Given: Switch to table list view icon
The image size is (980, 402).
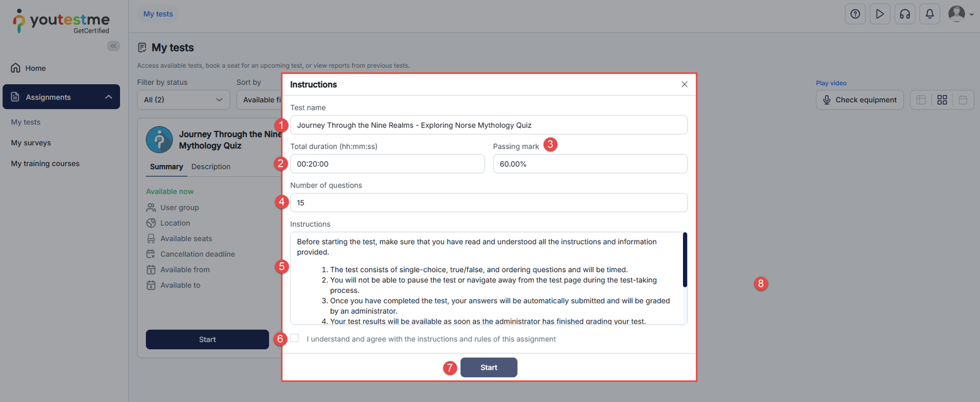Looking at the screenshot, I should tap(921, 100).
